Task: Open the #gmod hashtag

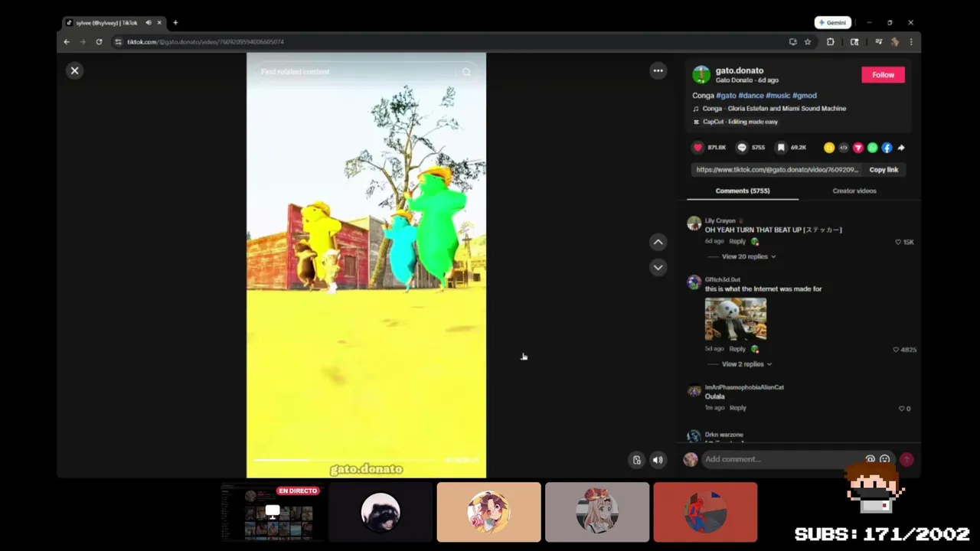Action: point(805,96)
